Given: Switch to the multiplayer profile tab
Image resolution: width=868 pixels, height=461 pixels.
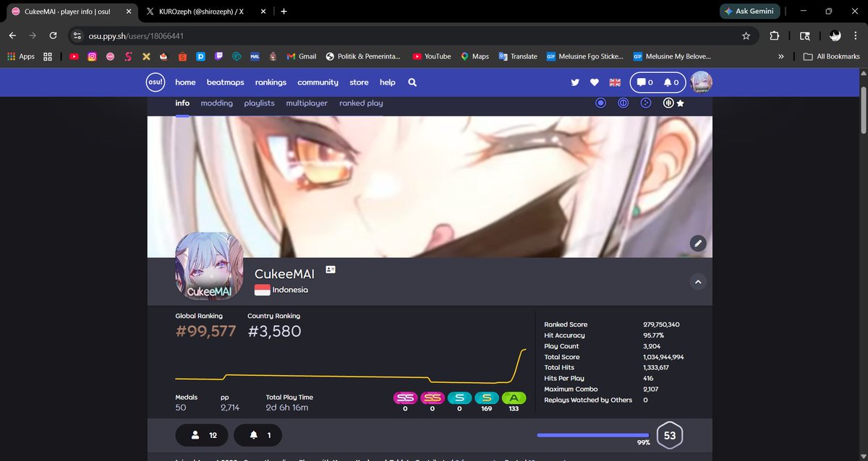Looking at the screenshot, I should [x=307, y=103].
